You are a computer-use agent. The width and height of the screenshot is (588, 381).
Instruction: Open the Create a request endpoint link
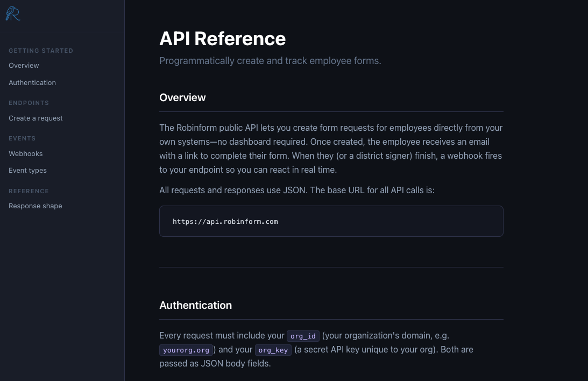(x=36, y=118)
